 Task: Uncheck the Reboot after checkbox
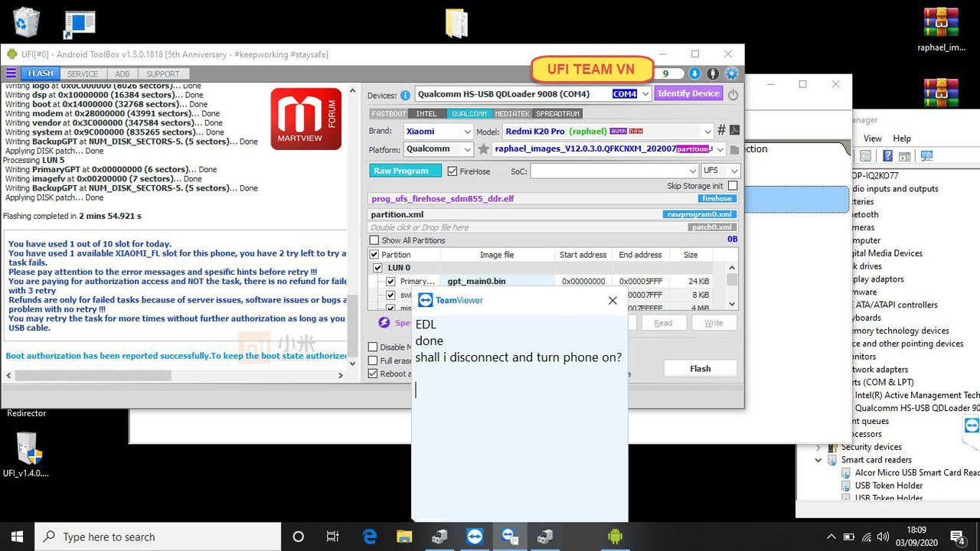click(374, 373)
